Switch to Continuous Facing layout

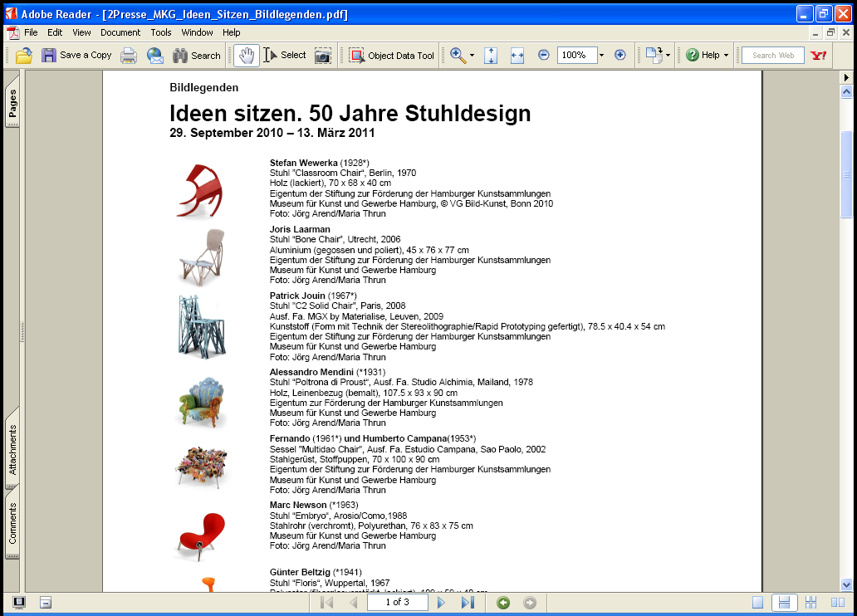point(811,603)
